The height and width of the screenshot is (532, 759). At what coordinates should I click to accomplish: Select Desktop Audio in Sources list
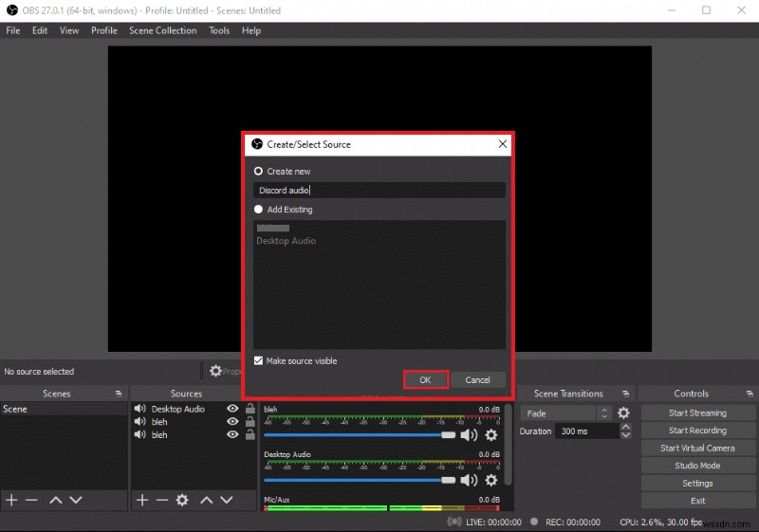click(x=177, y=409)
